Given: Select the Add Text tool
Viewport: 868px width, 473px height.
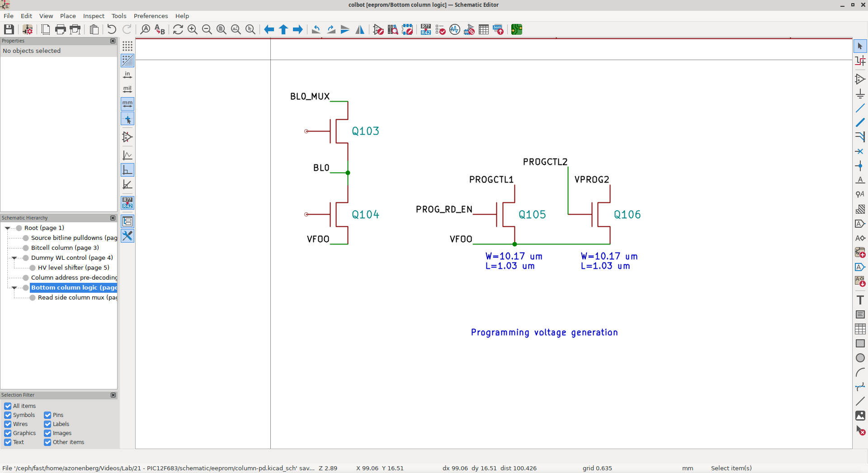Looking at the screenshot, I should point(860,300).
